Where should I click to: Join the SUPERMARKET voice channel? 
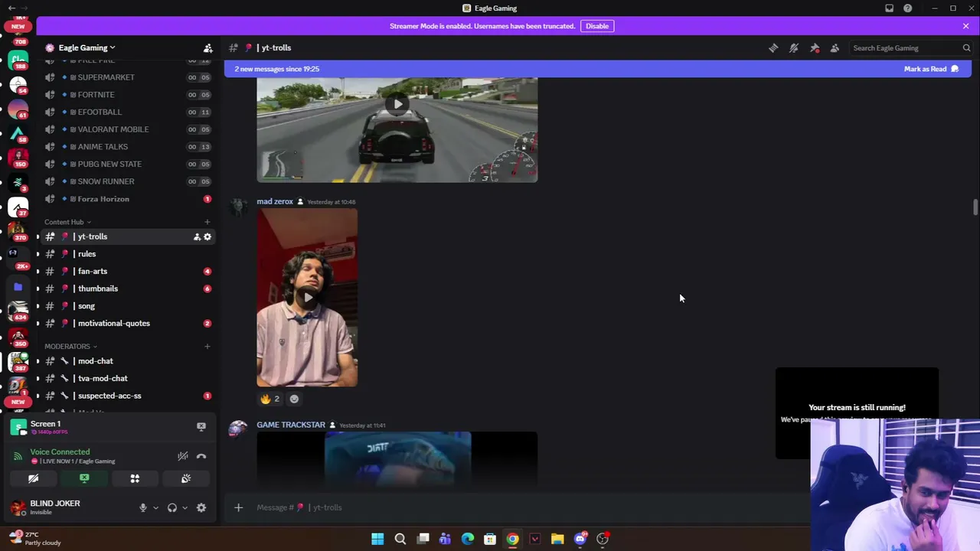127,77
